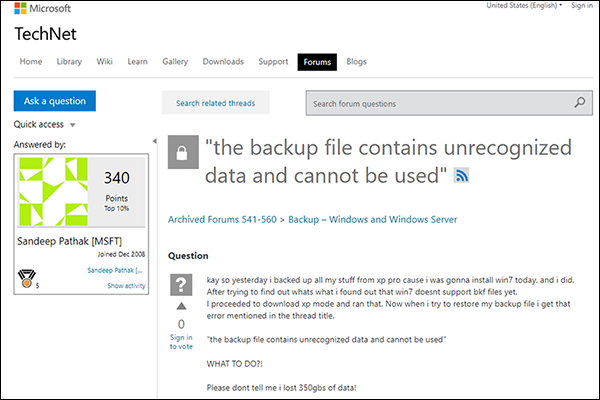
Task: Go to the Downloads menu item
Action: point(223,62)
